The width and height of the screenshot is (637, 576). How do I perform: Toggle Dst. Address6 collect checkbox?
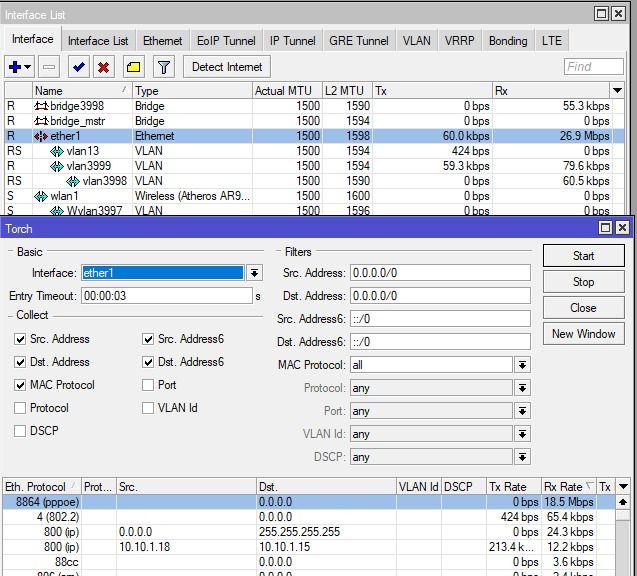pyautogui.click(x=148, y=362)
